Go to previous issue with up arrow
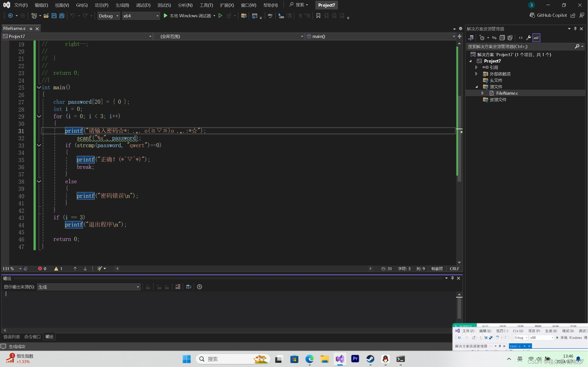The width and height of the screenshot is (588, 367). 75,269
